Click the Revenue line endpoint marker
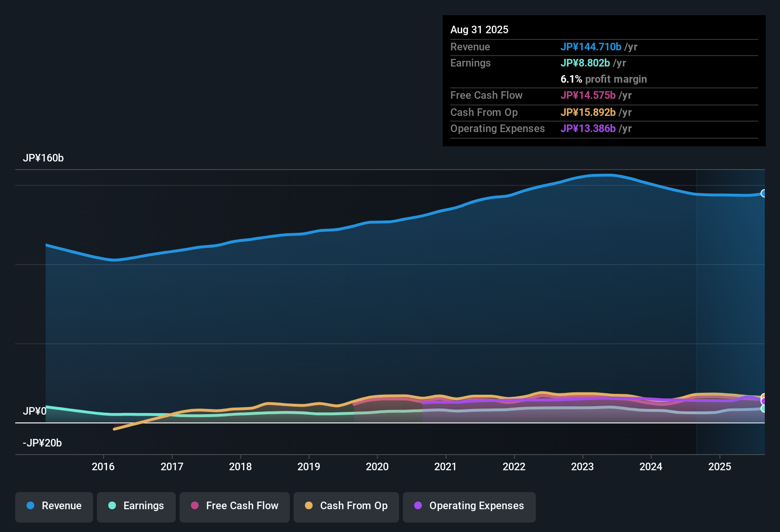 [x=764, y=193]
